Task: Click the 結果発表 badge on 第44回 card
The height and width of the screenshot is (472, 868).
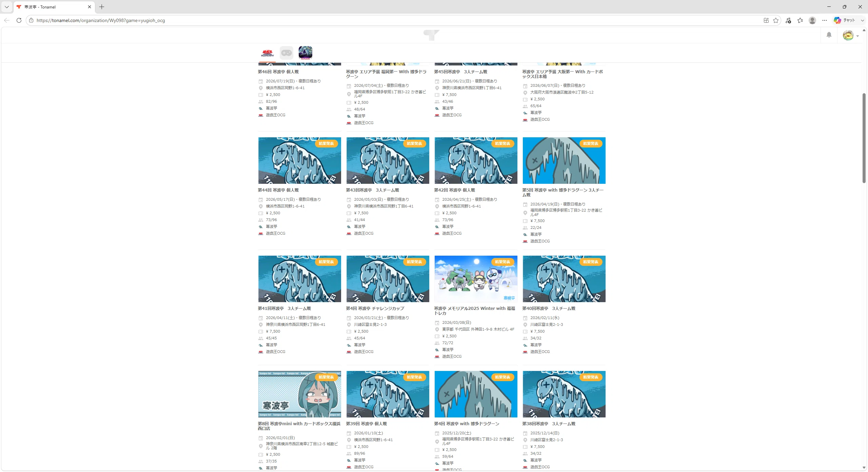Action: [x=326, y=144]
